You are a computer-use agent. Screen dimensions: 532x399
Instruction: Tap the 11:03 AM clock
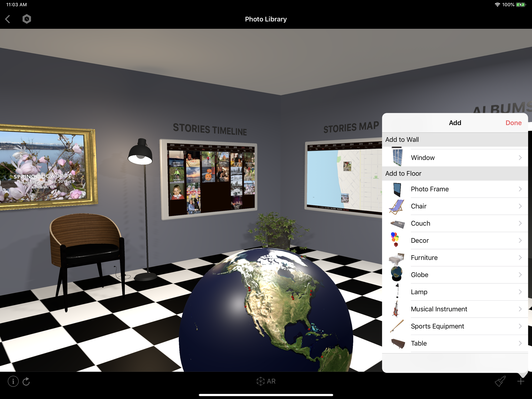[x=16, y=4]
